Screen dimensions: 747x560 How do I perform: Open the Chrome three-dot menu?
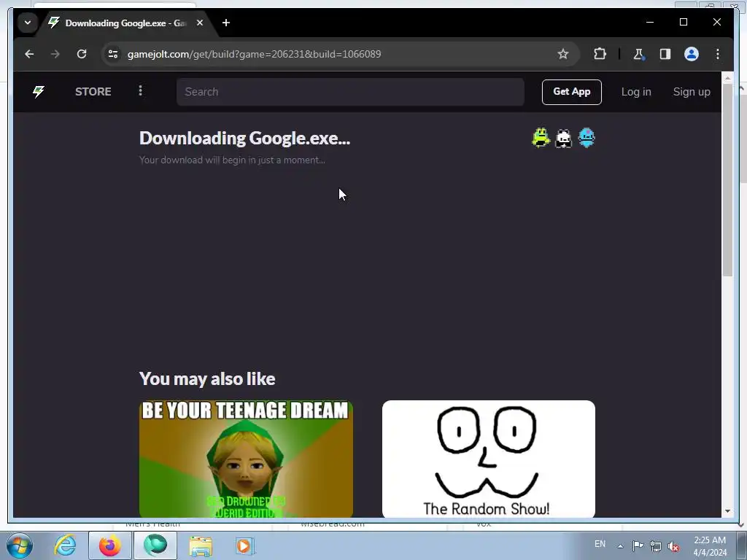tap(718, 54)
